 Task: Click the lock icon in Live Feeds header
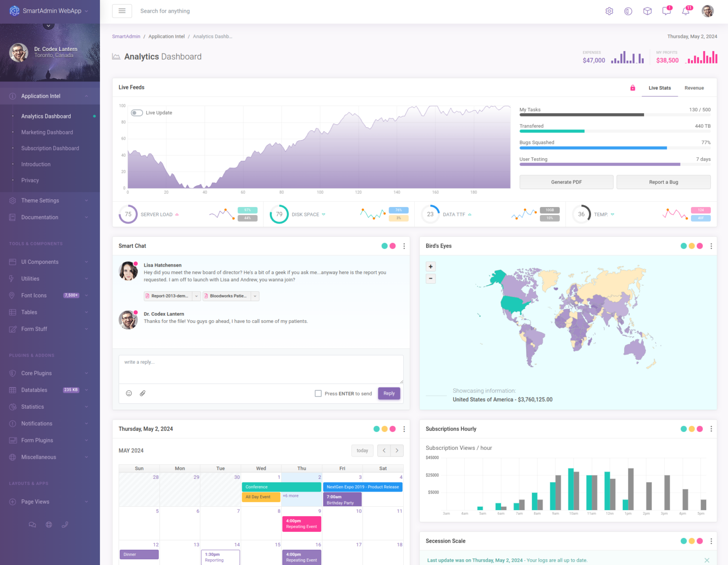[x=632, y=88]
